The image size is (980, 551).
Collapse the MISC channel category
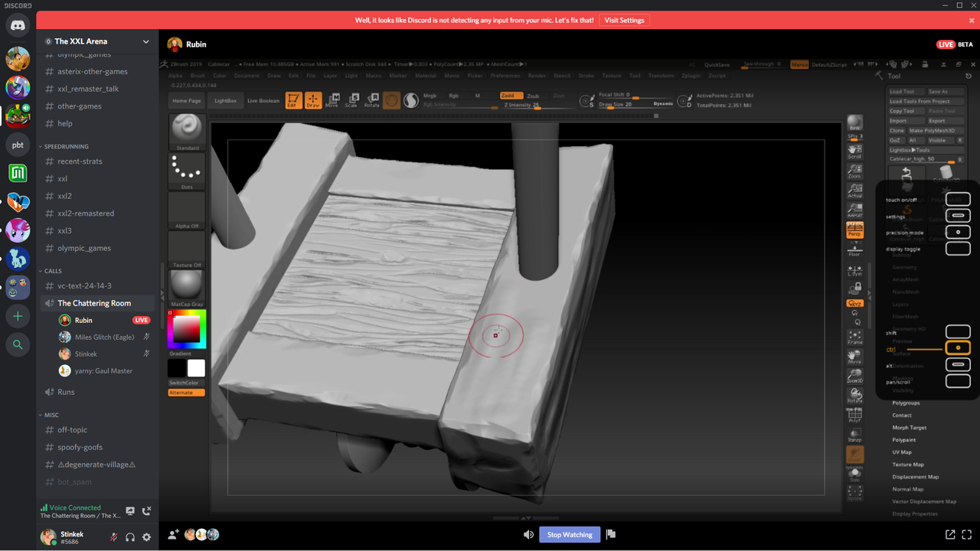[x=51, y=415]
